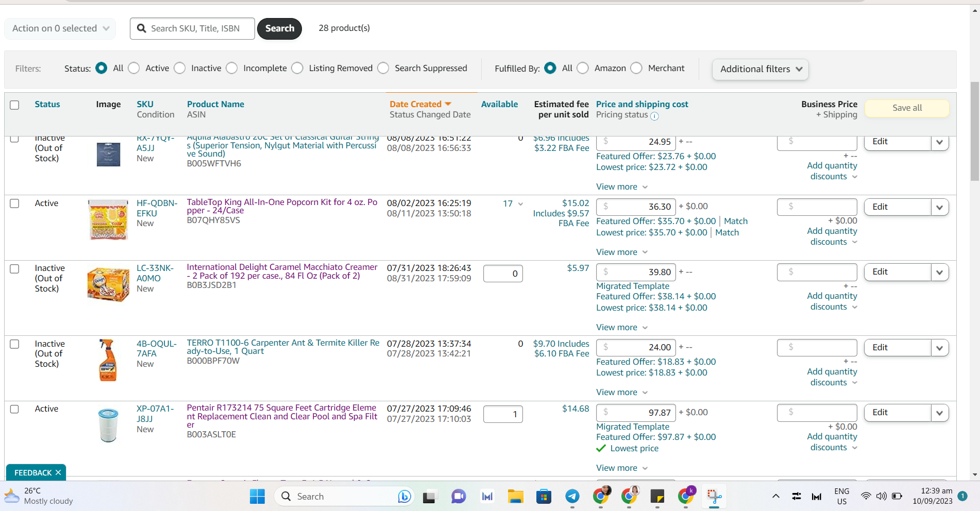Viewport: 980px width, 511px height.
Task: Expand the chevron beside available quantity 17
Action: click(x=520, y=204)
